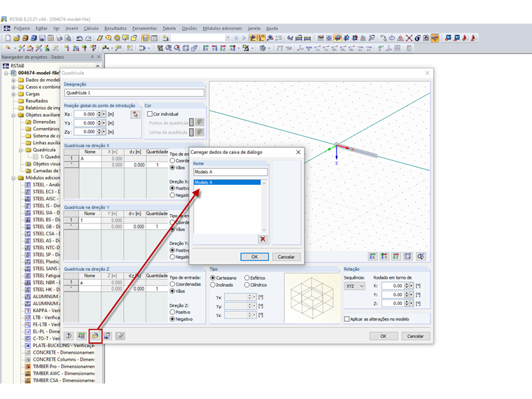Select the Inclinado grid type
The width and height of the screenshot is (532, 399).
click(213, 285)
